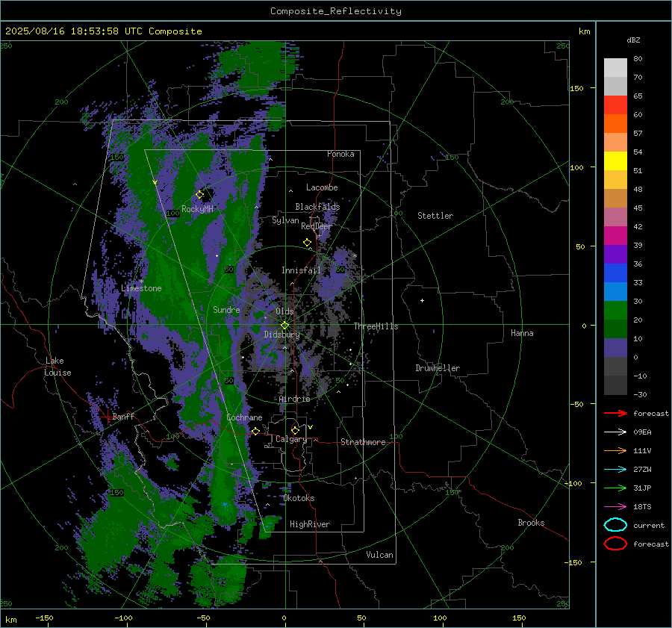Image resolution: width=672 pixels, height=628 pixels.
Task: Click the Strathmore label
Action: pyautogui.click(x=363, y=442)
